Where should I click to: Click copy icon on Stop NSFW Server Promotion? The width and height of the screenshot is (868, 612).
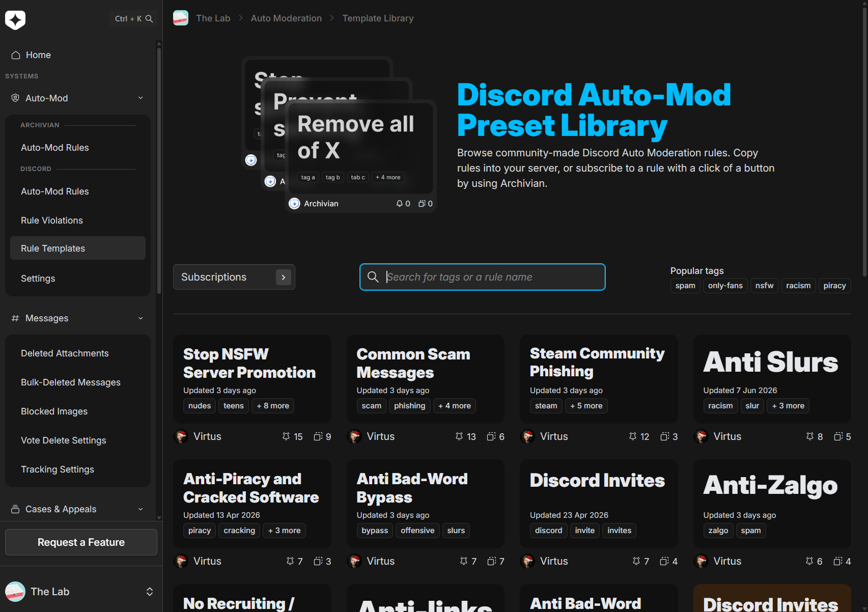pyautogui.click(x=318, y=436)
